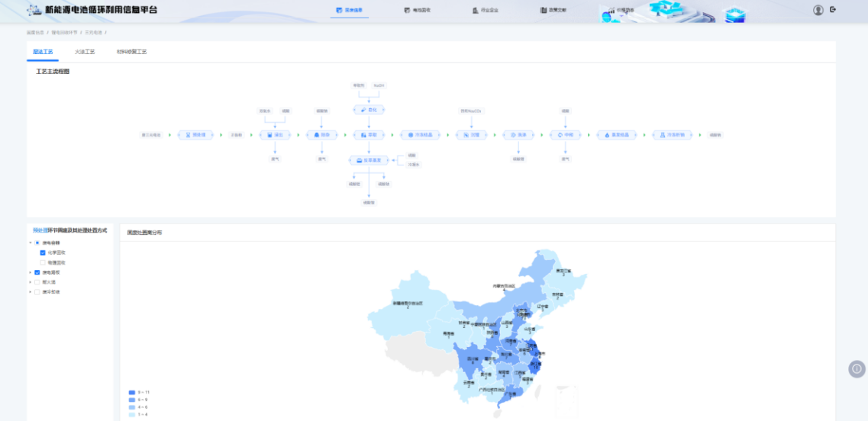Expand the 废电路板 tree node arrow

click(30, 272)
